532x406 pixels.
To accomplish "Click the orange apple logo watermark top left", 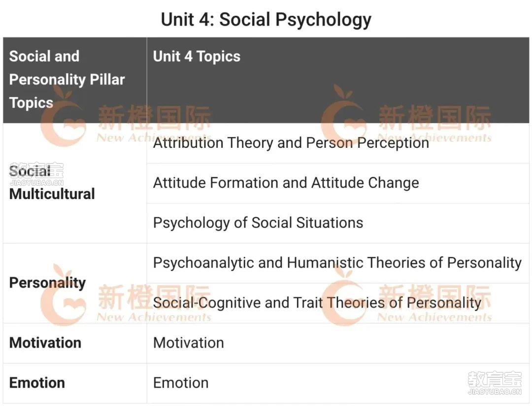I will 63,116.
